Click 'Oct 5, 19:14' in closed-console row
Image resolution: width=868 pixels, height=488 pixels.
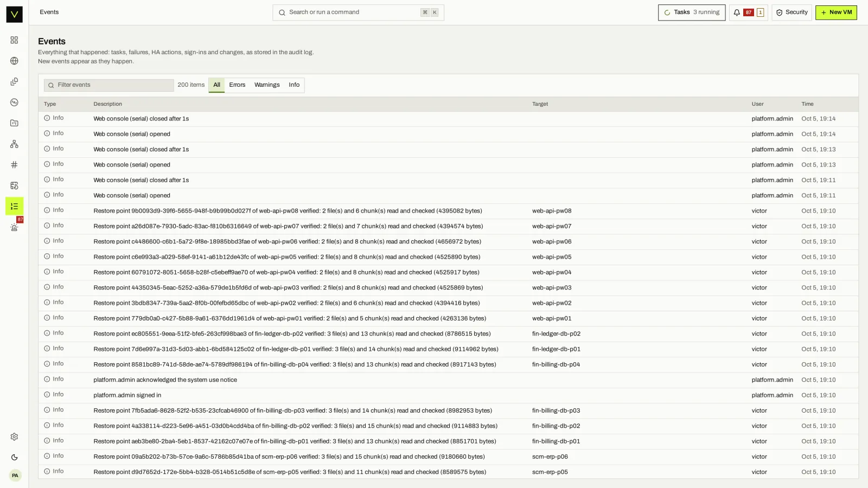click(x=818, y=119)
